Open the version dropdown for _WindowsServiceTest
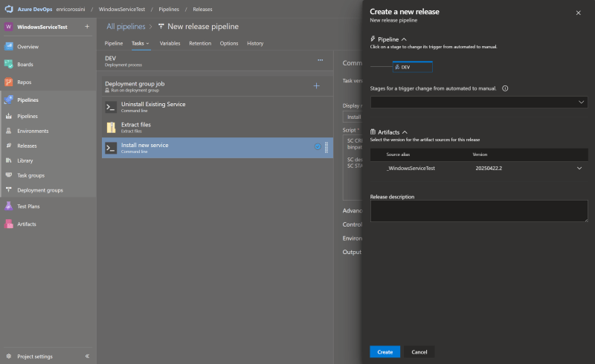The height and width of the screenshot is (364, 595). 579,169
